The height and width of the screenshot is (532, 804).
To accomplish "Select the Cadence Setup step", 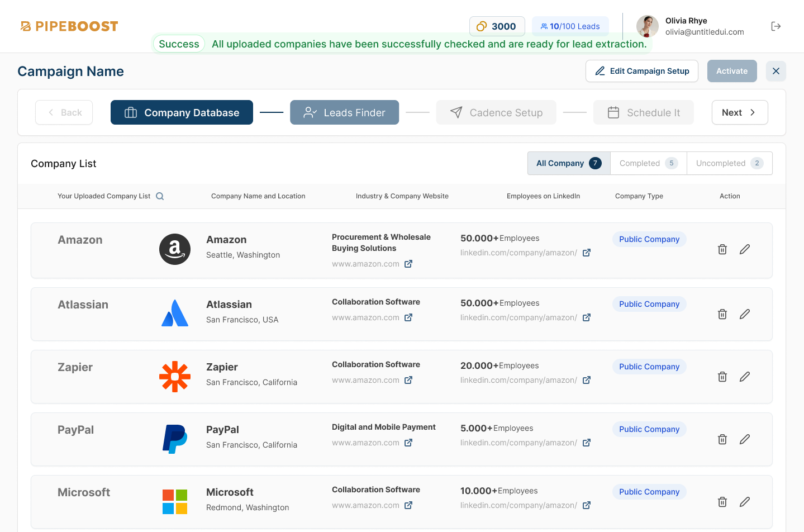I will point(496,112).
